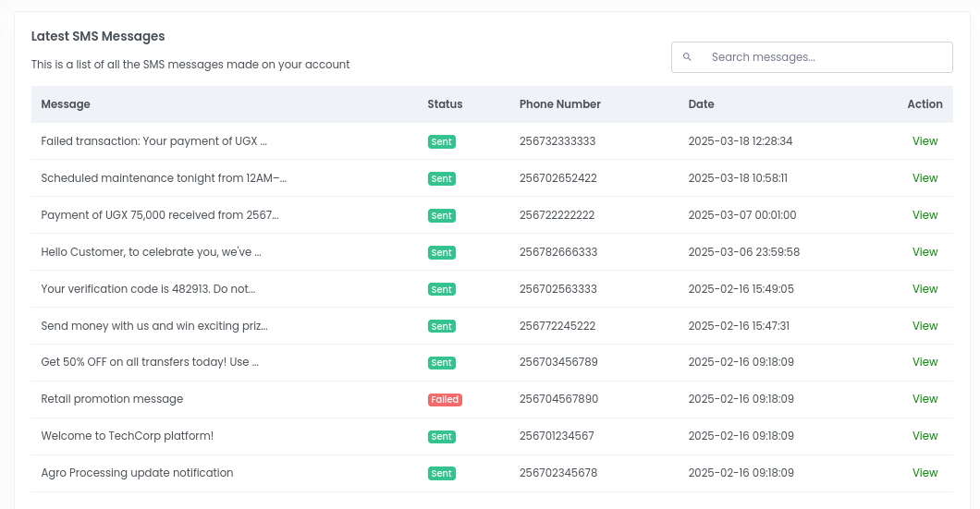Select phone number 256702652422

pos(558,178)
